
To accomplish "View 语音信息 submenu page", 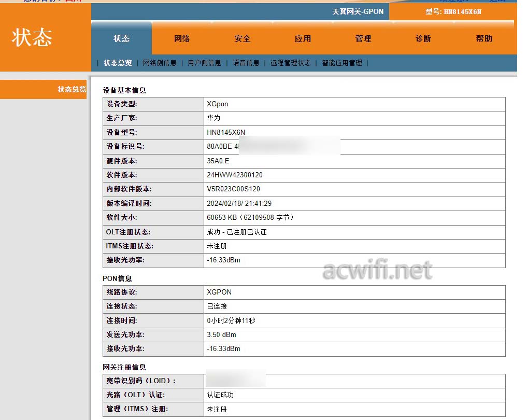I will pyautogui.click(x=246, y=63).
